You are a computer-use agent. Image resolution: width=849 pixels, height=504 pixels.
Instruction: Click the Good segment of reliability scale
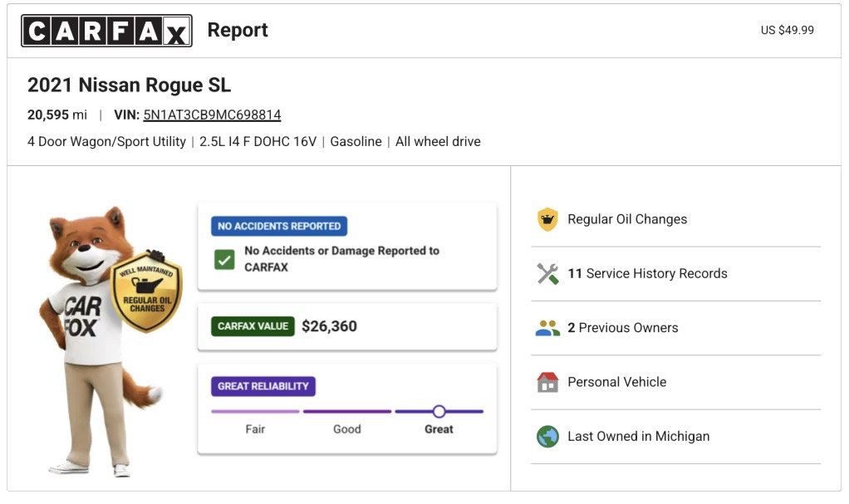click(x=347, y=412)
